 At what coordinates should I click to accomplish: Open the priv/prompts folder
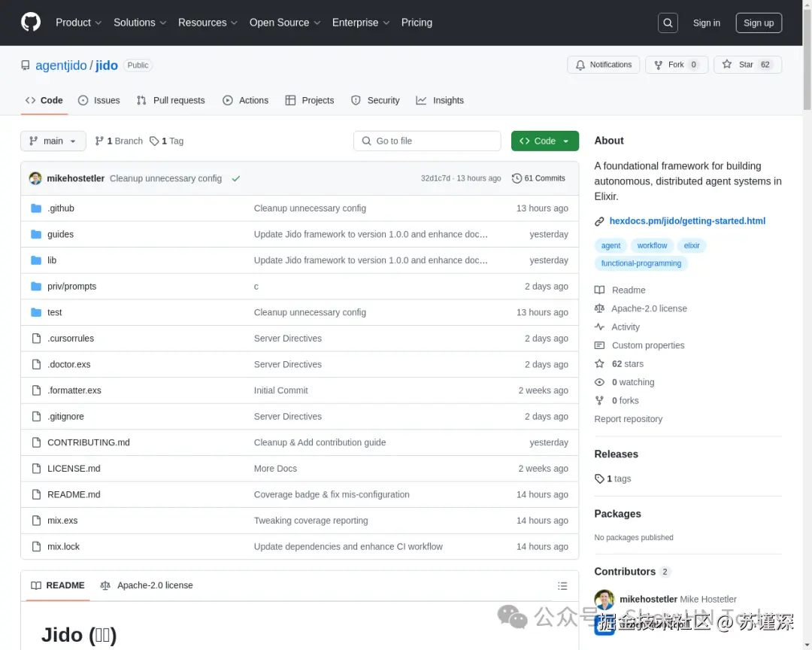(x=71, y=286)
